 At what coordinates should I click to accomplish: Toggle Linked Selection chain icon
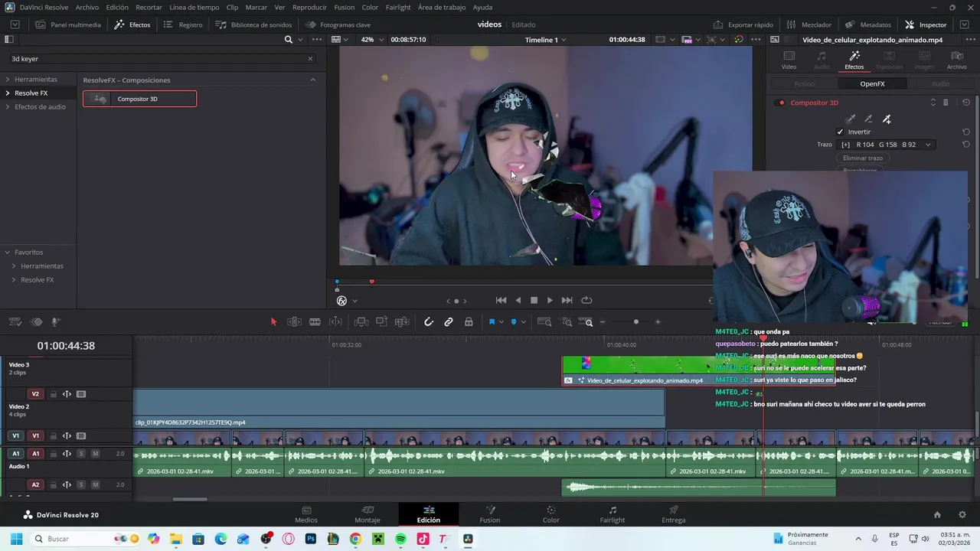(449, 322)
